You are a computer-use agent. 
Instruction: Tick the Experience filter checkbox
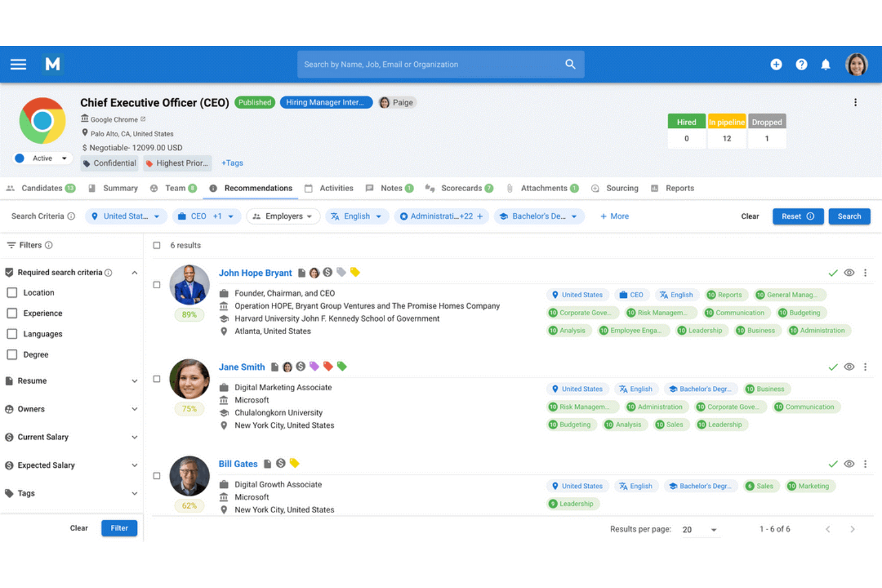click(x=12, y=313)
